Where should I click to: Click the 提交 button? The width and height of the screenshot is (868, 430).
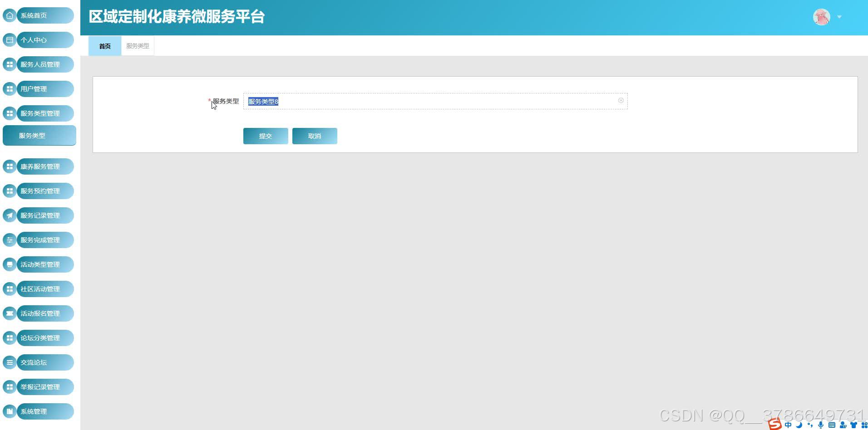click(266, 136)
